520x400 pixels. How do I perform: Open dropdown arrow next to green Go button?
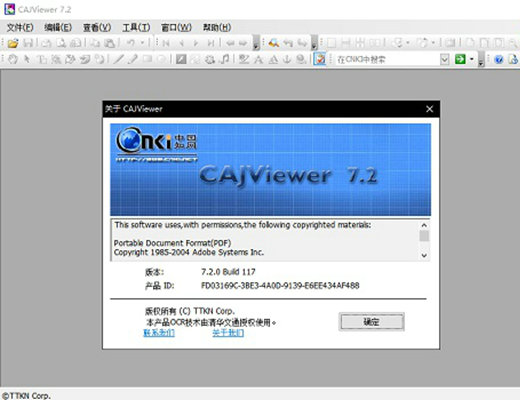(x=472, y=59)
